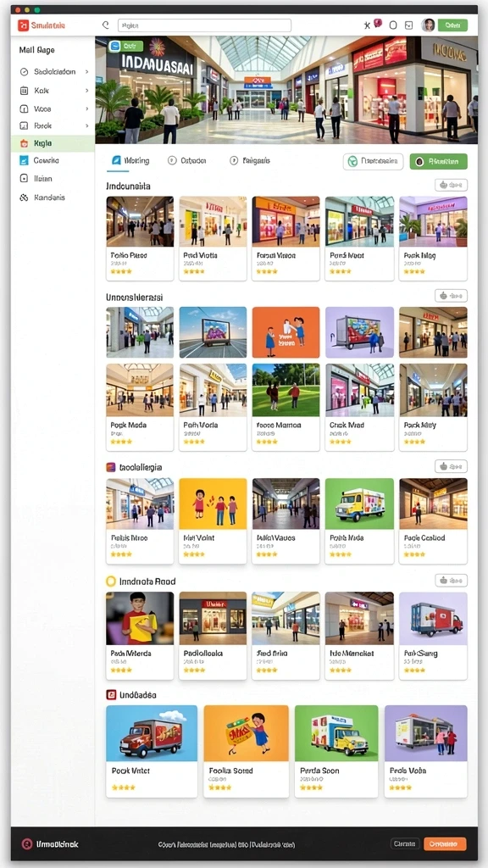Click the red square icon before 'Undbadea'
The image size is (488, 868).
[111, 694]
